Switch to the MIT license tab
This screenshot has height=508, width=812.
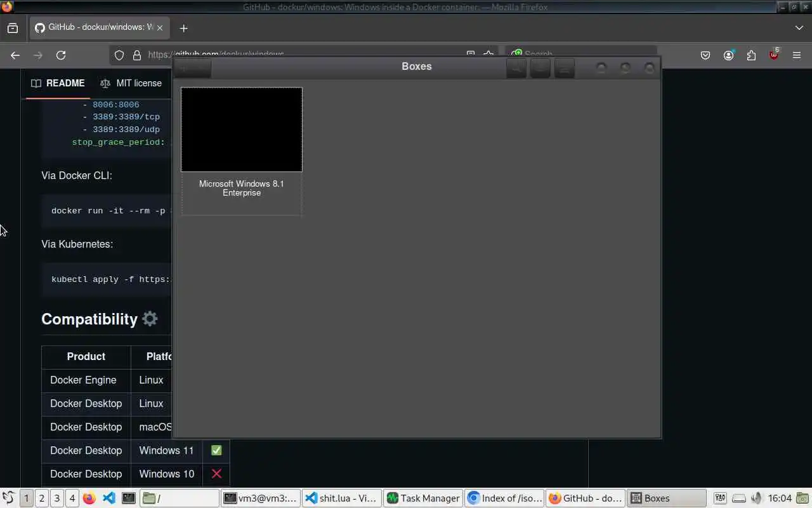(x=131, y=83)
